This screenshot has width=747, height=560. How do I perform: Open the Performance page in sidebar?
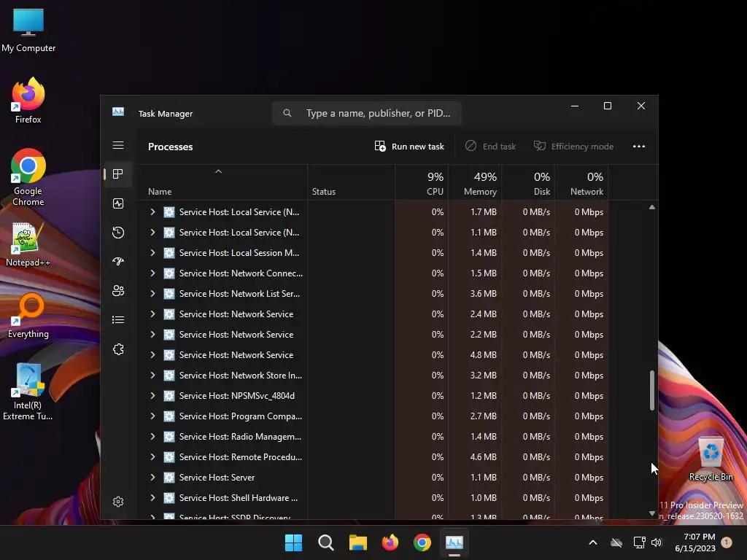tap(118, 203)
